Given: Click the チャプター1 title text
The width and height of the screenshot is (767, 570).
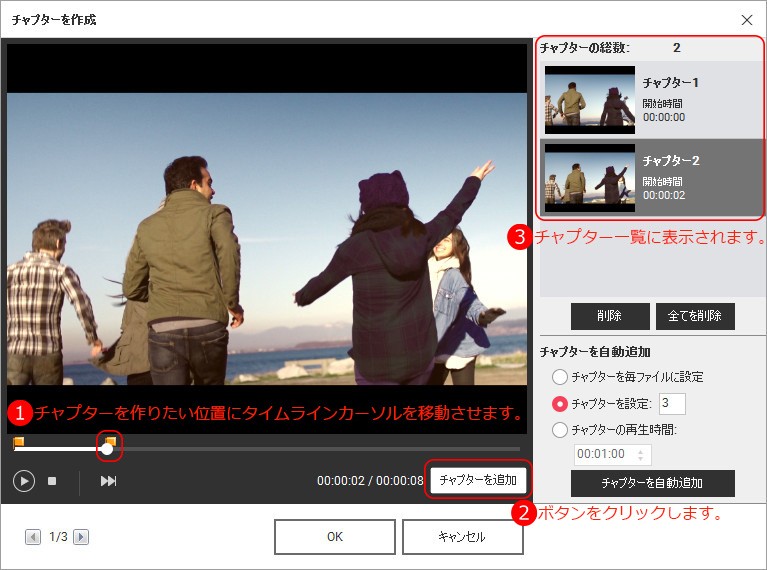Looking at the screenshot, I should point(670,83).
